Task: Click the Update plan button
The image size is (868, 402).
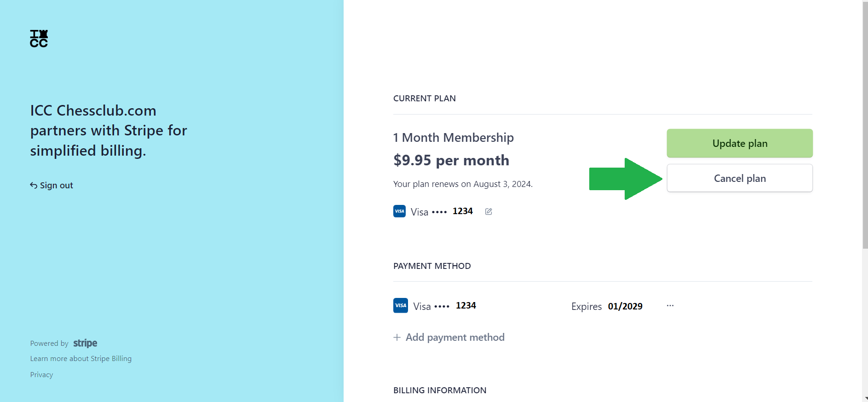Action: [x=740, y=143]
